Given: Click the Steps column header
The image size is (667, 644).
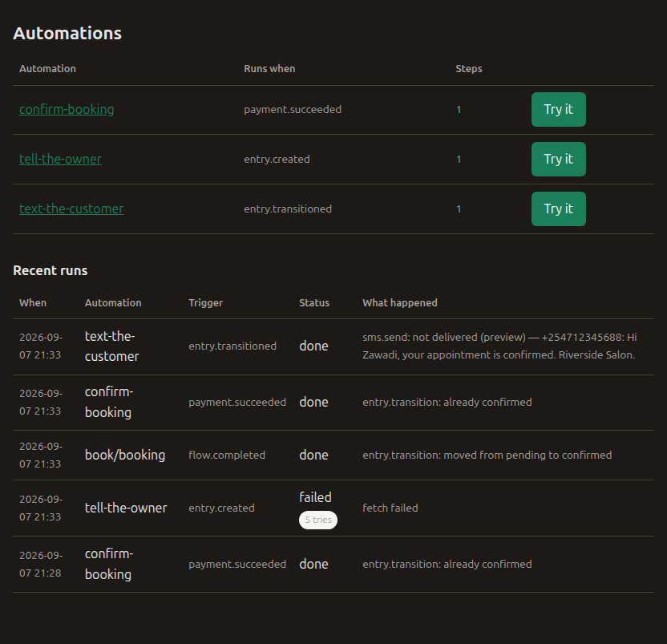Looking at the screenshot, I should click(469, 68).
